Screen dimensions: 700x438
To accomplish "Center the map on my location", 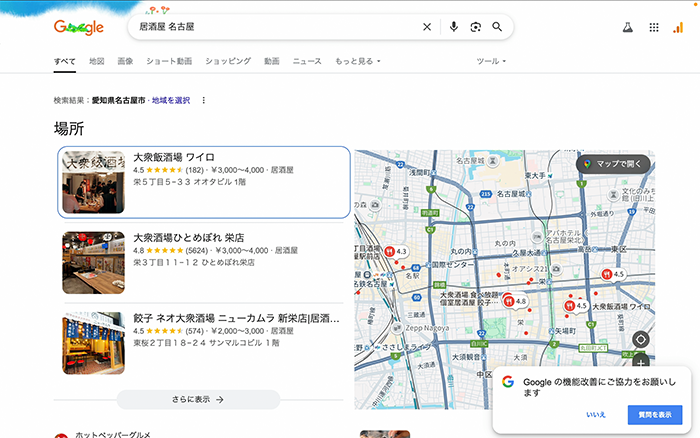I will click(x=641, y=339).
